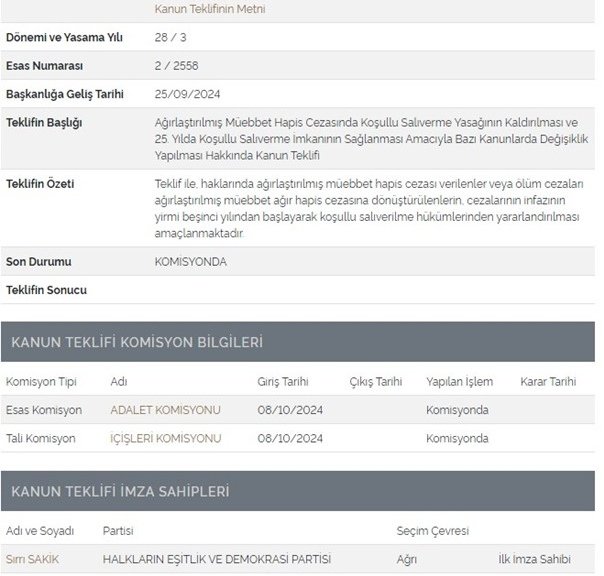The height and width of the screenshot is (576, 604).
Task: Open Sırrı SAKİK's profile link
Action: point(32,559)
